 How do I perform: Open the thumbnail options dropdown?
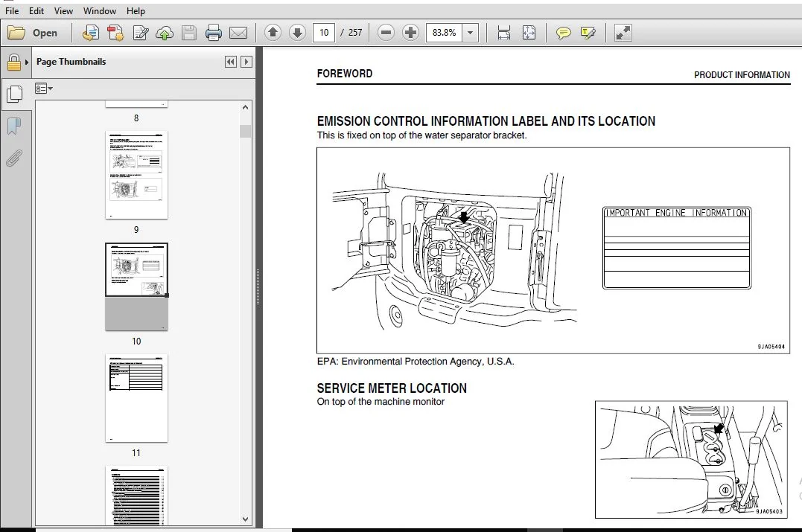pos(44,89)
